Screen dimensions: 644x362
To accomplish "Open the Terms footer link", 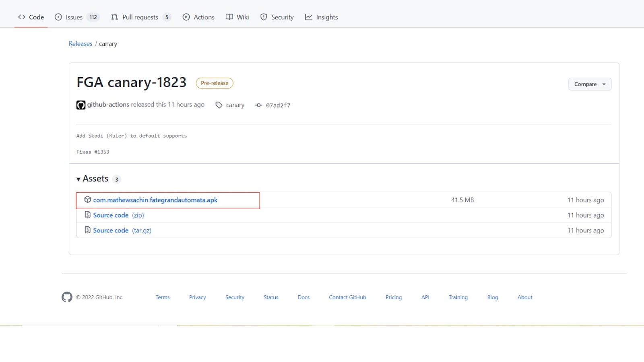I will point(163,297).
